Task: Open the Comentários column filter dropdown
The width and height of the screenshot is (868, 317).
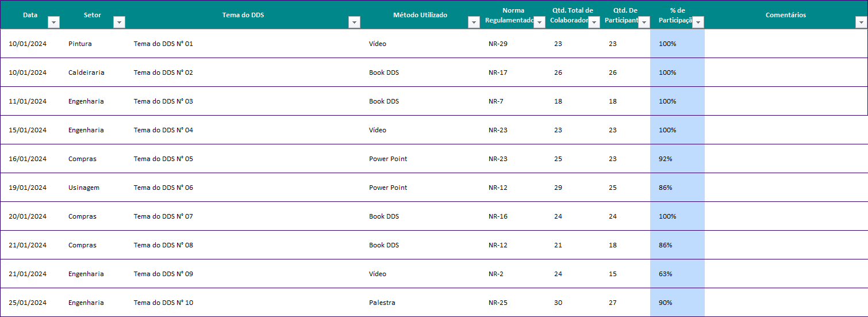Action: (861, 22)
